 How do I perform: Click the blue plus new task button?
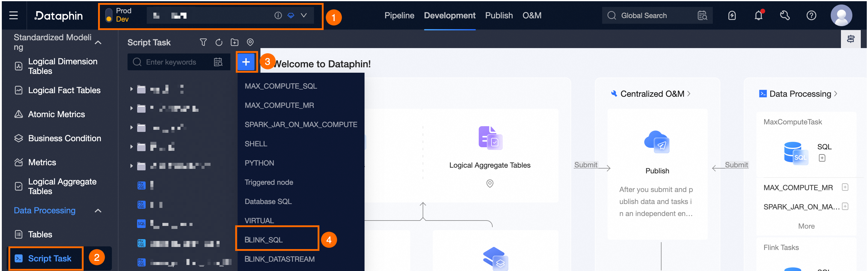(246, 62)
